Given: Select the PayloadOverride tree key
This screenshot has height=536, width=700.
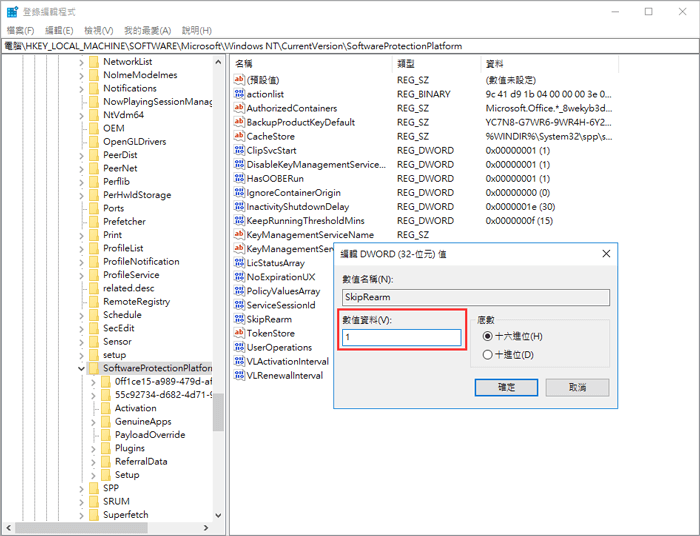Looking at the screenshot, I should pyautogui.click(x=150, y=435).
